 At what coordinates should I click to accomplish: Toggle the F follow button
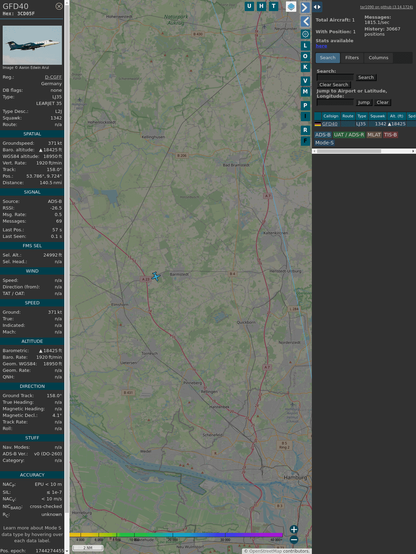(x=305, y=141)
